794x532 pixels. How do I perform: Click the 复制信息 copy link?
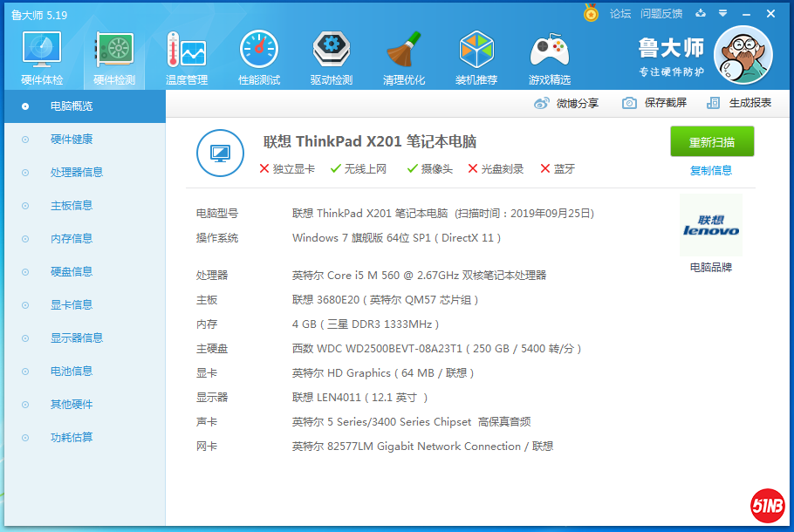tap(712, 169)
